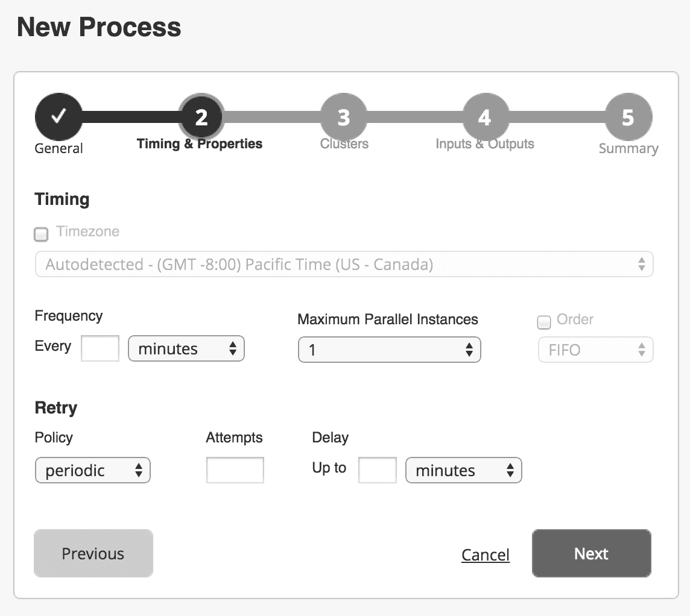The width and height of the screenshot is (690, 616).
Task: Select the retry Policy periodic dropdown
Action: coord(93,470)
